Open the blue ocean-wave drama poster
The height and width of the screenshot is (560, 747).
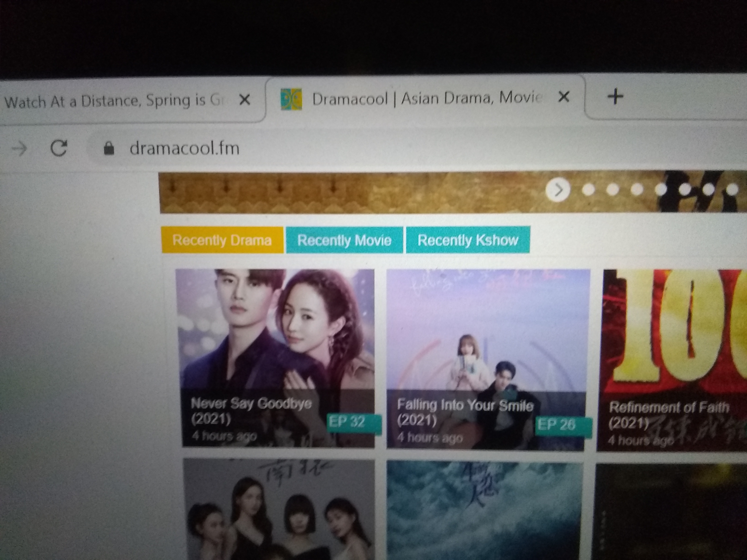click(x=485, y=510)
